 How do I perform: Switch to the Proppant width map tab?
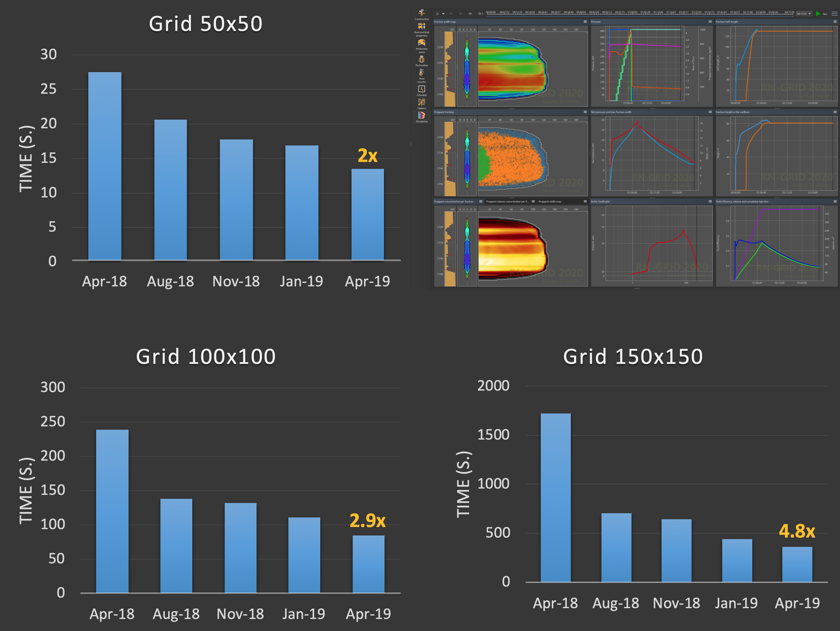549,201
